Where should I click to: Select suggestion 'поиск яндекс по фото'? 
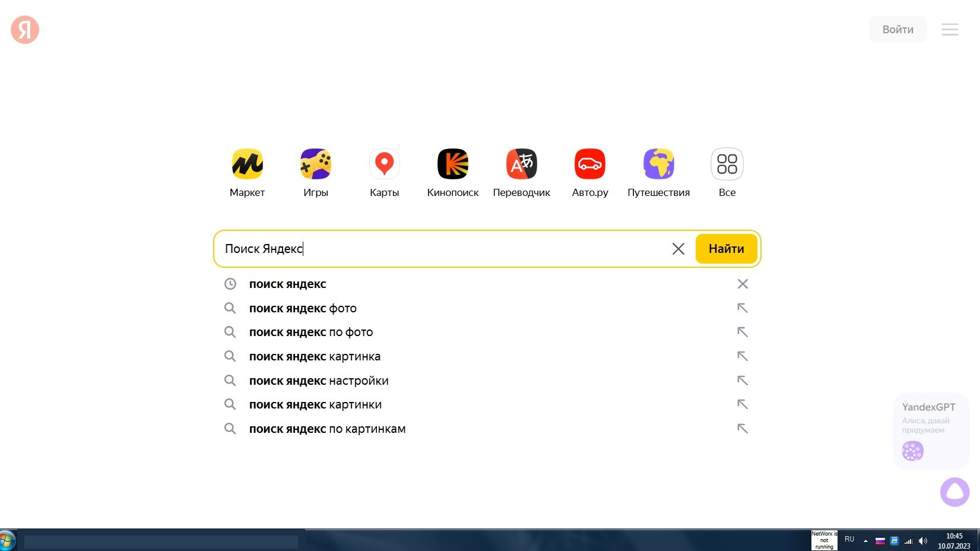point(487,332)
